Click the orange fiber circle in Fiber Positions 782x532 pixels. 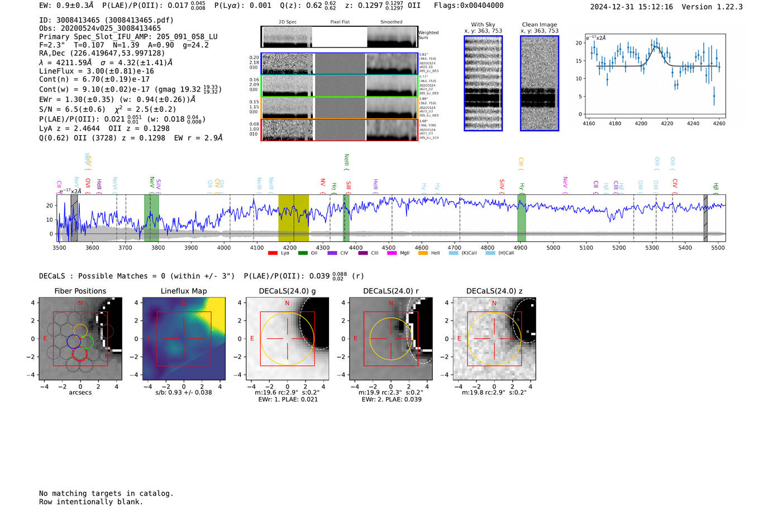point(80,330)
